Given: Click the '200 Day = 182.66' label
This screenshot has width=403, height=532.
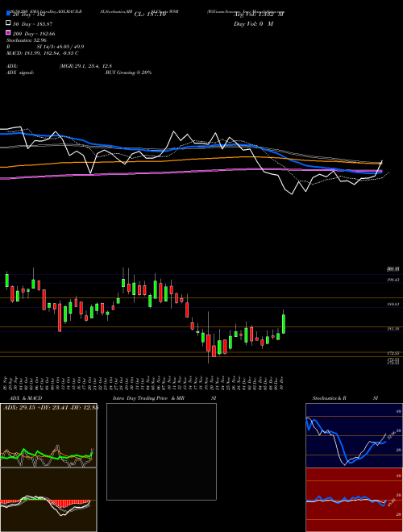Looking at the screenshot, I should [34, 34].
